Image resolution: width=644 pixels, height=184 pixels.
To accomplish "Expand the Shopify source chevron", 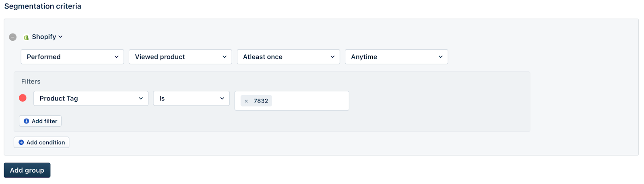I will [x=60, y=37].
